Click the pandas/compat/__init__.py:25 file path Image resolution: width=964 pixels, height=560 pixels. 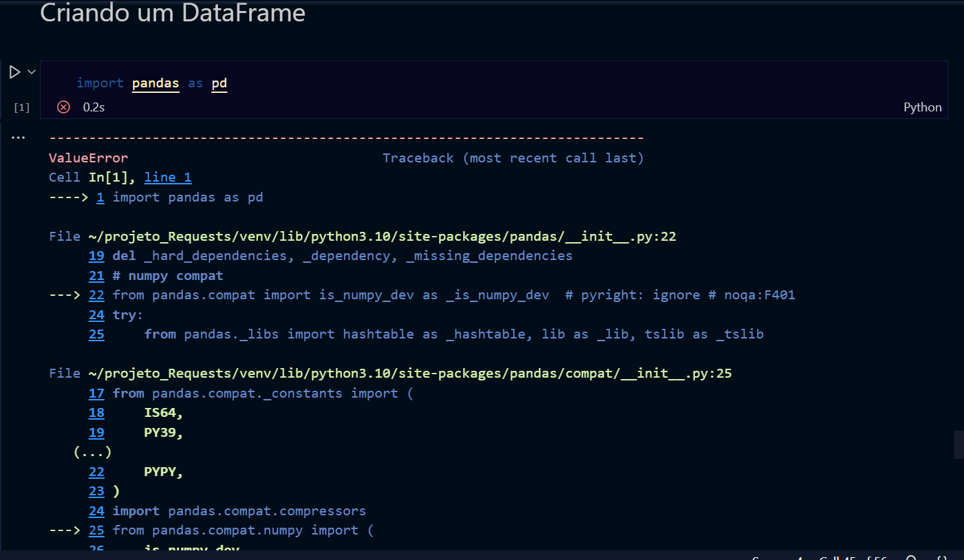pos(410,374)
